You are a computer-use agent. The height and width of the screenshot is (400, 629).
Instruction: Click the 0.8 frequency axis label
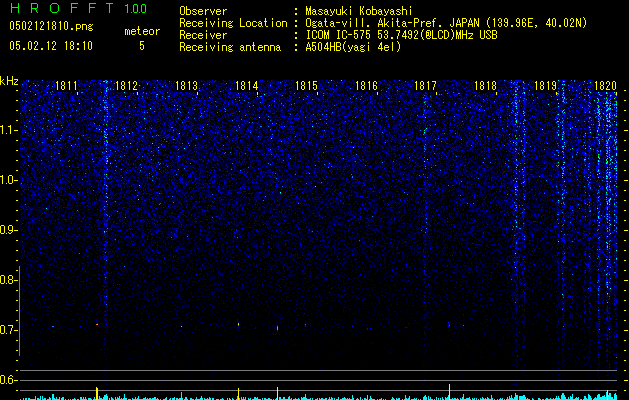coord(8,280)
